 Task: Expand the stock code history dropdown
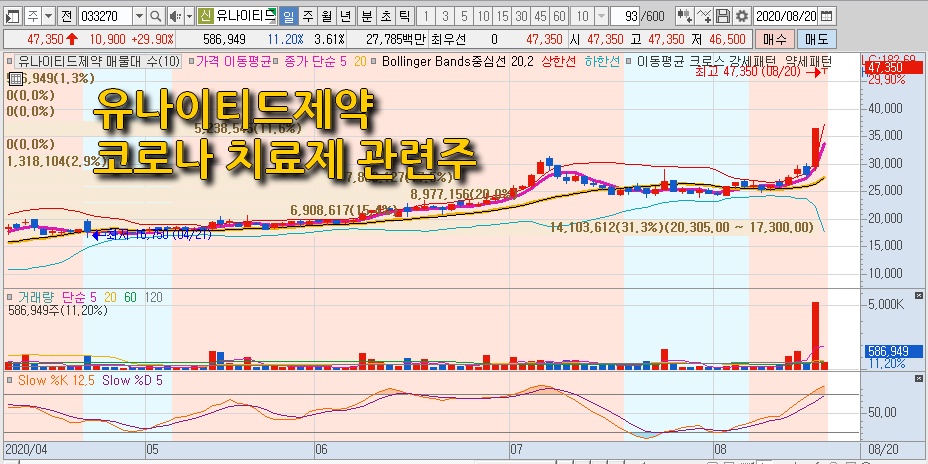click(x=139, y=16)
